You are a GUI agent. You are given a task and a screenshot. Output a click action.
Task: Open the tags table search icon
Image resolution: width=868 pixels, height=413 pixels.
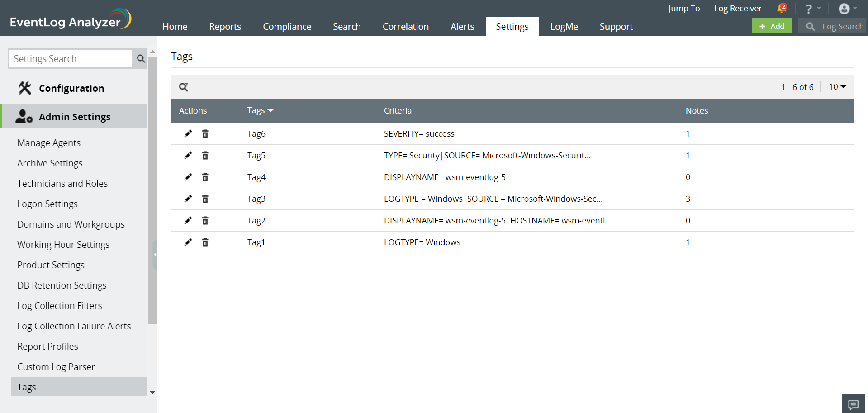click(x=183, y=87)
